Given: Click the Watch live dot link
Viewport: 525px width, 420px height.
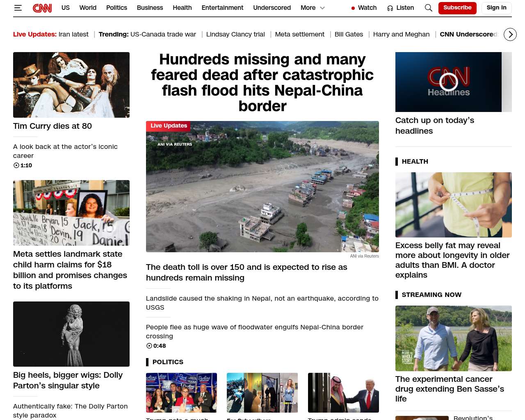Looking at the screenshot, I should [364, 8].
